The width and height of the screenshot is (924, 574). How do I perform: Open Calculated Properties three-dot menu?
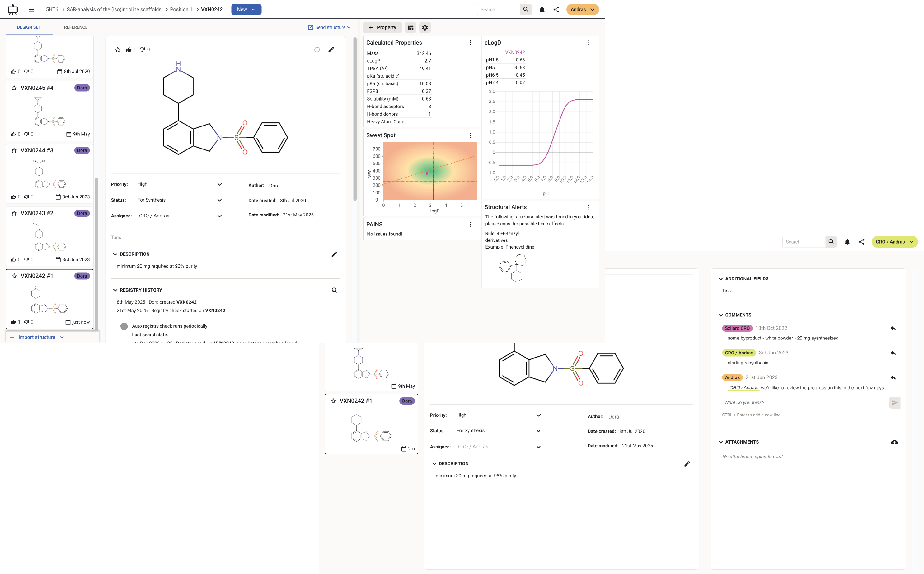[470, 43]
